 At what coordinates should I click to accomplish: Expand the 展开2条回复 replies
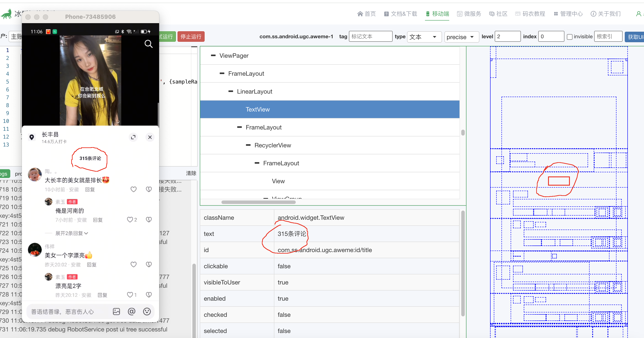pos(71,233)
